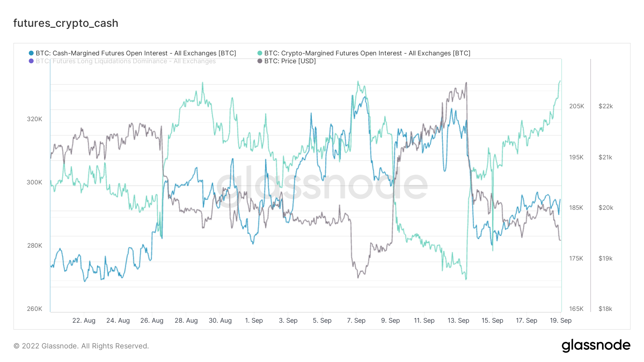Click the 22. Aug date on x-axis
Screen dimensions: 644x362
coord(84,321)
